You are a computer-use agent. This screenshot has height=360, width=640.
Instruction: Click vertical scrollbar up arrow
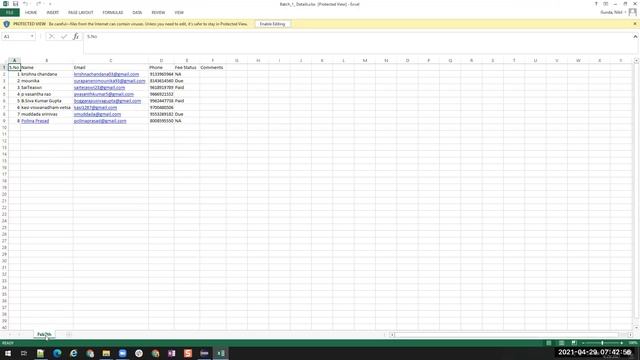(x=636, y=60)
